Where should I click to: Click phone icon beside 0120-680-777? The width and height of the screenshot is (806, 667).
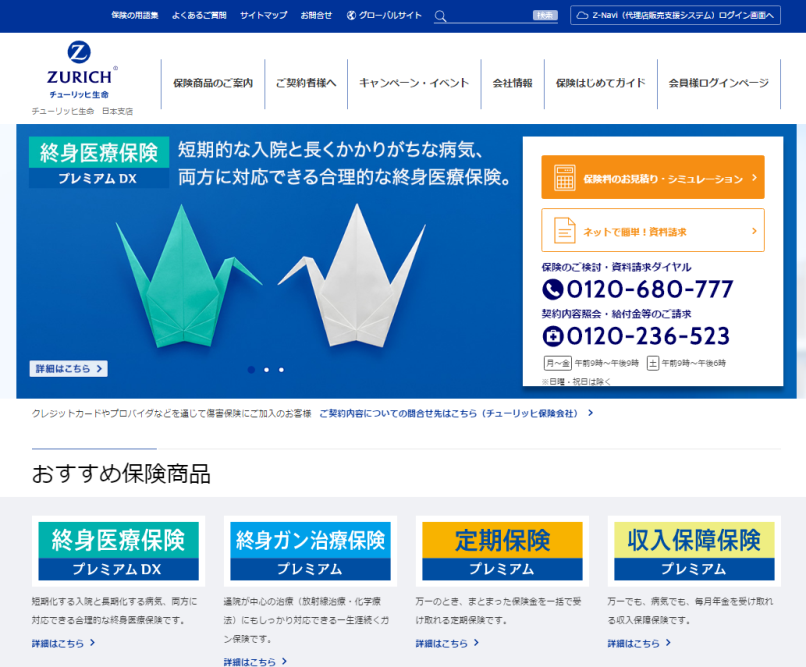553,289
